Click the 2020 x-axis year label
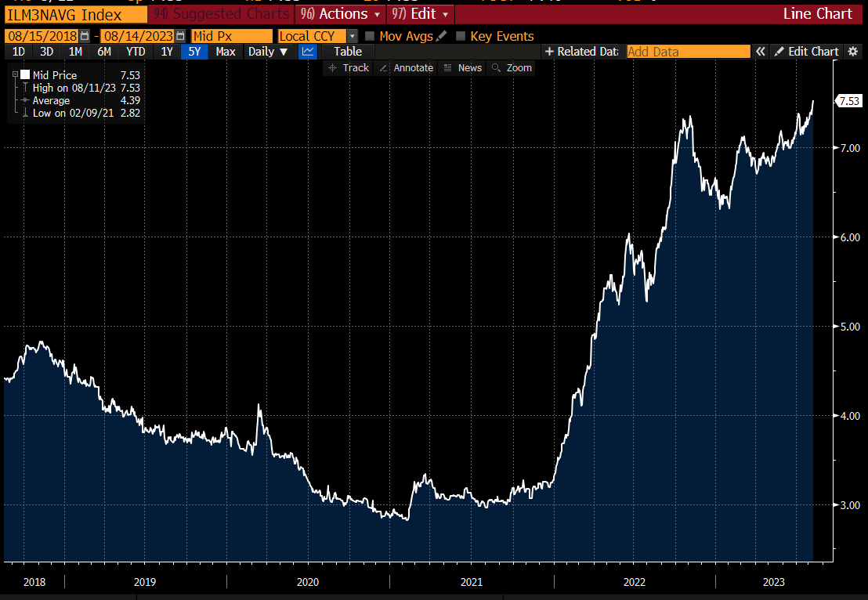The width and height of the screenshot is (868, 600). pyautogui.click(x=308, y=582)
